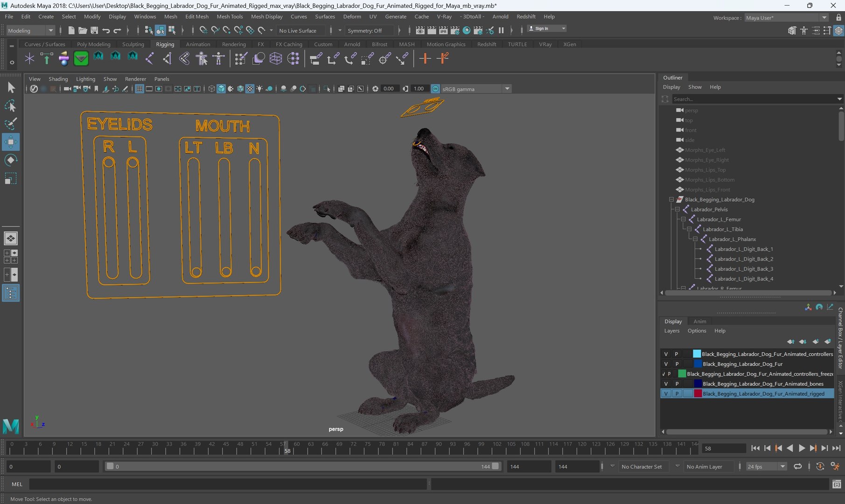Switch to the Sculpting shelf tab
Image resolution: width=845 pixels, height=504 pixels.
coord(133,44)
